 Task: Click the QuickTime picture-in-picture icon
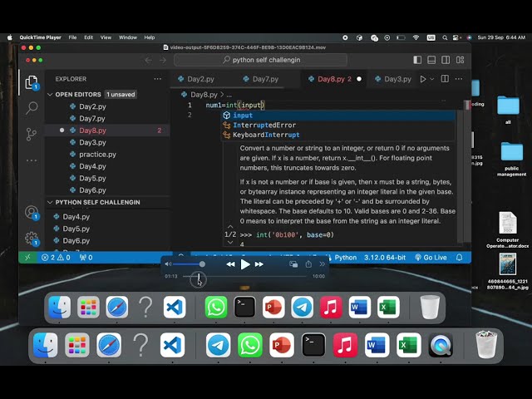pyautogui.click(x=293, y=264)
